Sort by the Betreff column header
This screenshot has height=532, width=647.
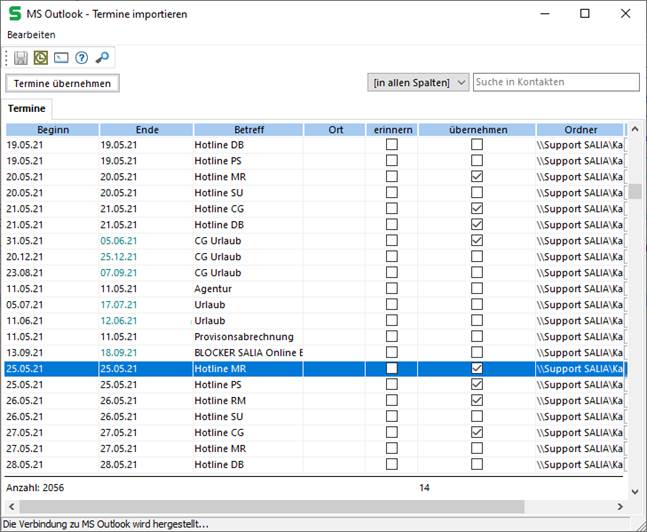point(248,130)
